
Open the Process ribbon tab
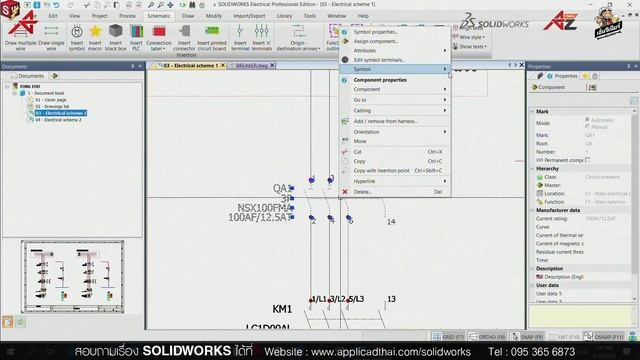(x=127, y=16)
